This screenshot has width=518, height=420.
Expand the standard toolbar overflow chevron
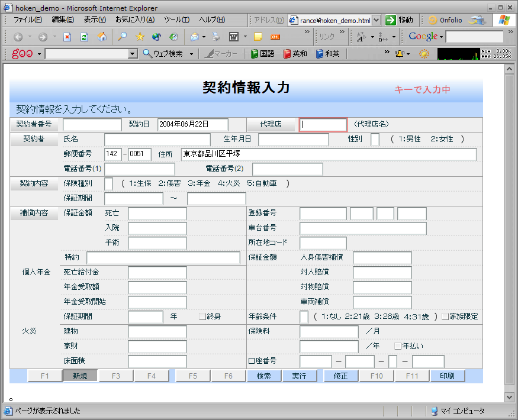coord(307,32)
